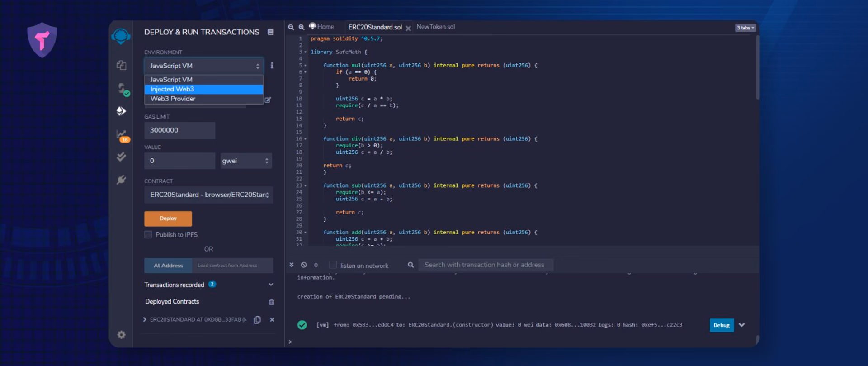Open the File explorers sidebar icon

[121, 65]
